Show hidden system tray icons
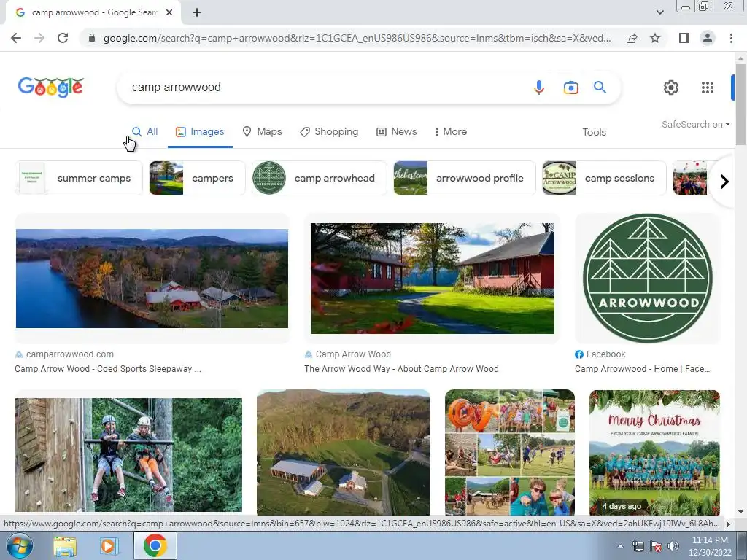Image resolution: width=747 pixels, height=560 pixels. [x=620, y=546]
